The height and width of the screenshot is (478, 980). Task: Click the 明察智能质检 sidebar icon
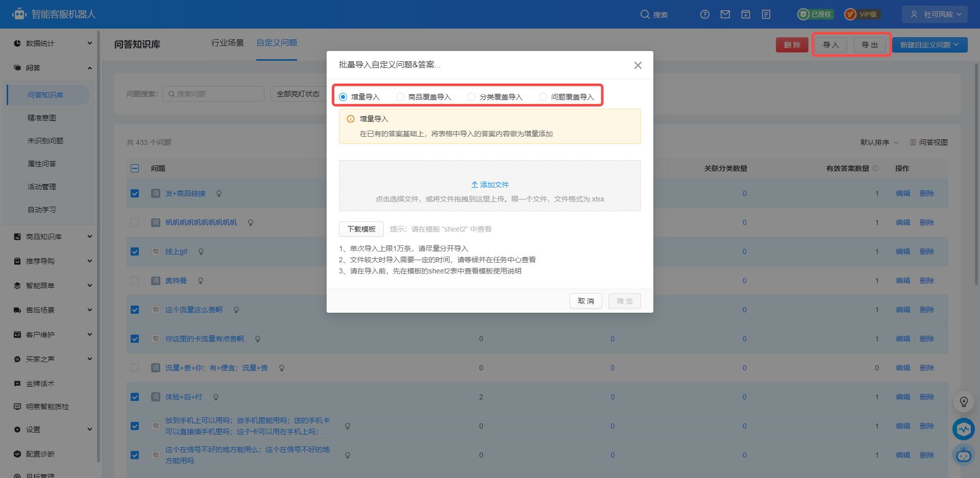[17, 407]
